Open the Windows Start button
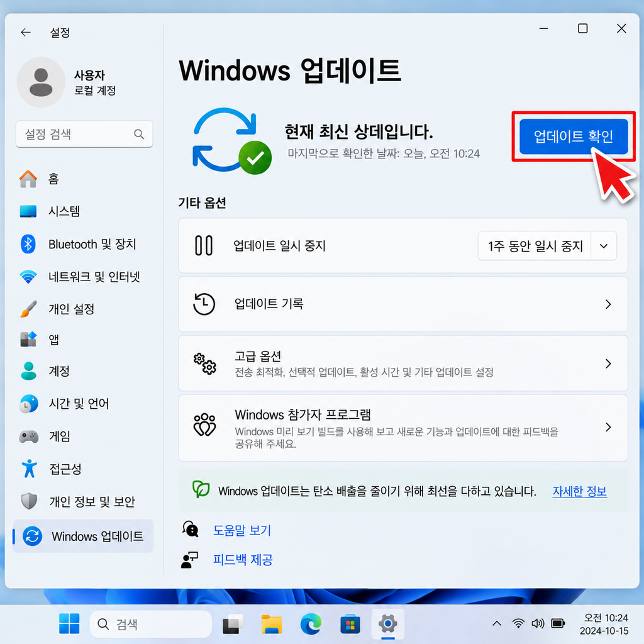Image resolution: width=644 pixels, height=644 pixels. tap(69, 623)
